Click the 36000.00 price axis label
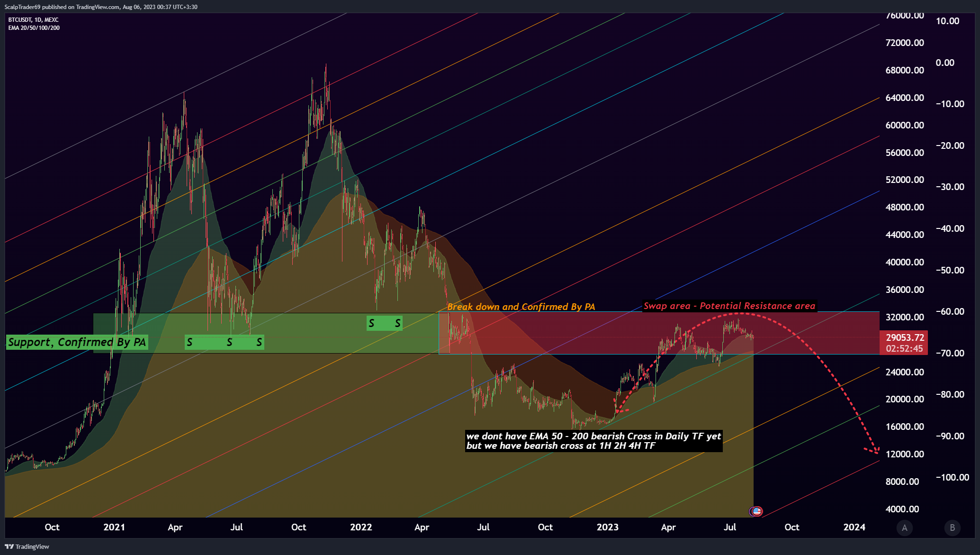Image resolution: width=980 pixels, height=555 pixels. (905, 290)
